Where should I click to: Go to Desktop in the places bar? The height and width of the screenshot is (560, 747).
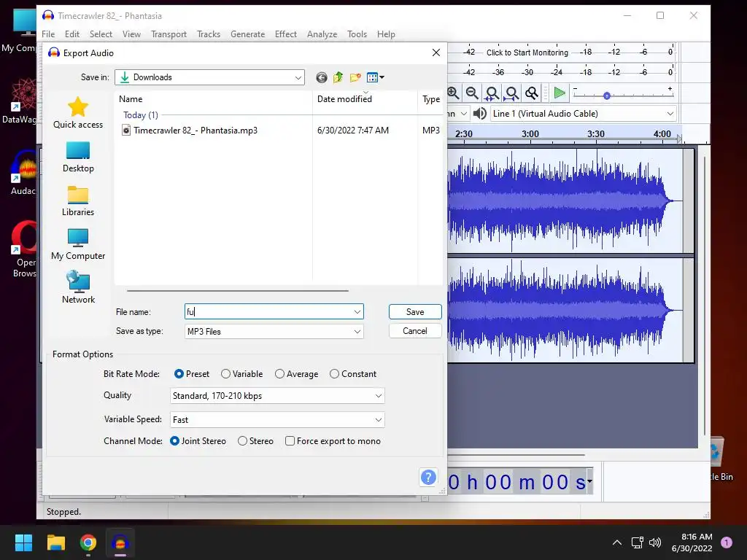78,157
